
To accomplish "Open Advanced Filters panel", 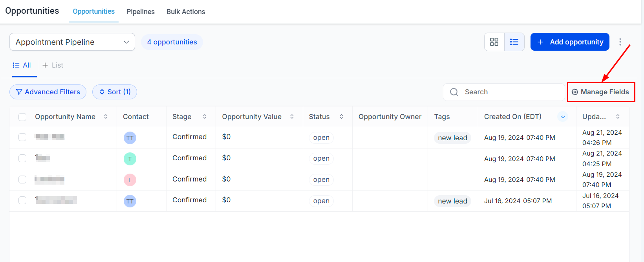I will (x=48, y=92).
